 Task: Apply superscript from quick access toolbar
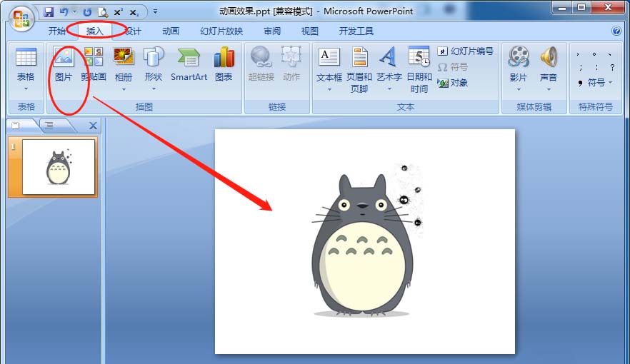click(118, 12)
